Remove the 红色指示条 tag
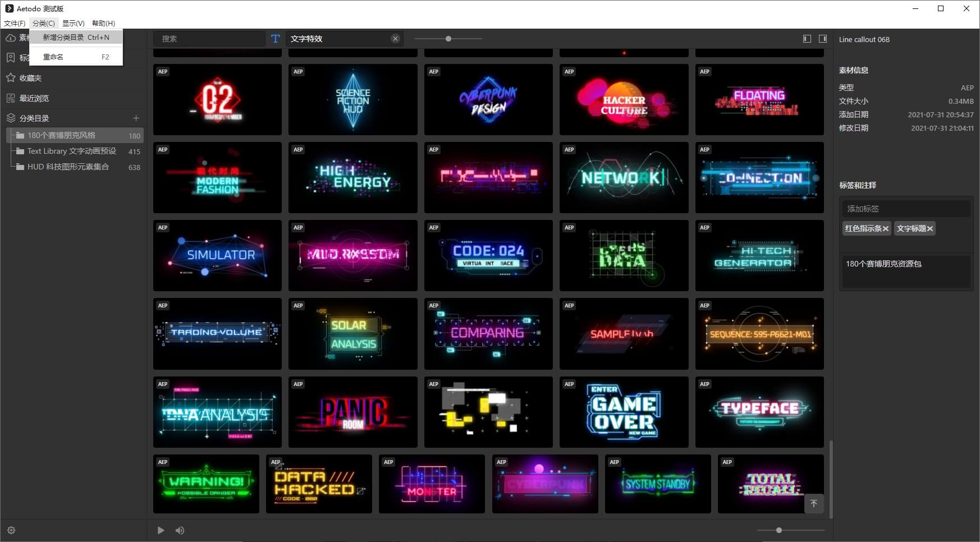 (886, 229)
